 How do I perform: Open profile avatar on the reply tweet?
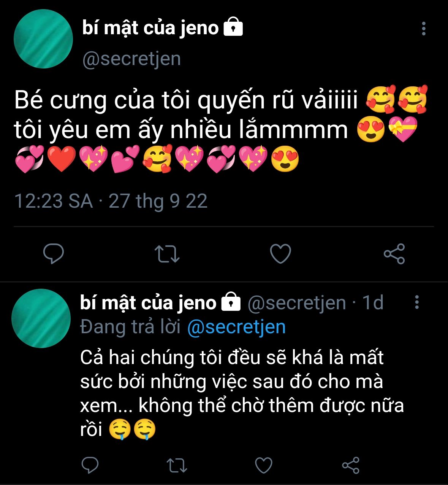(x=41, y=318)
